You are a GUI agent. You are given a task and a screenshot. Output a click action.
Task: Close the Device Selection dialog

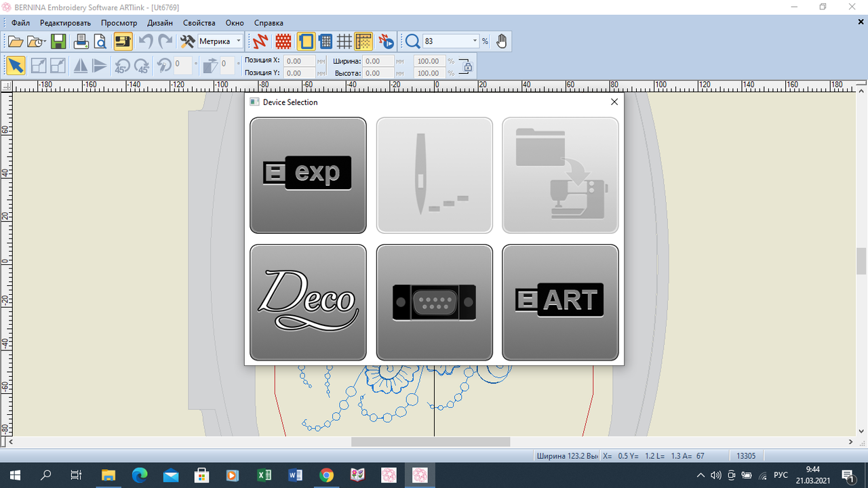(x=614, y=102)
